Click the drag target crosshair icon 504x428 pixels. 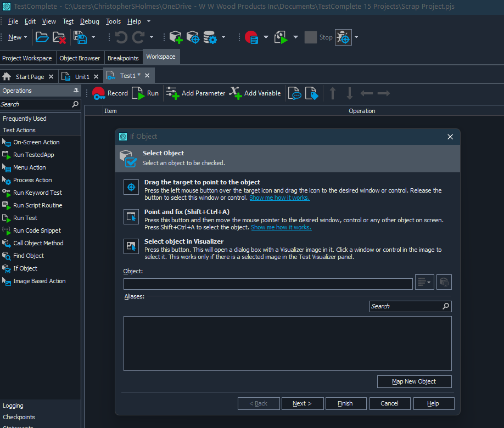tap(131, 187)
